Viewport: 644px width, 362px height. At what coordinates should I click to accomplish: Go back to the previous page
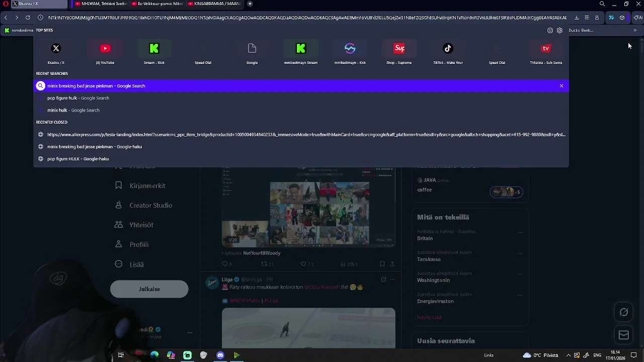click(x=6, y=18)
